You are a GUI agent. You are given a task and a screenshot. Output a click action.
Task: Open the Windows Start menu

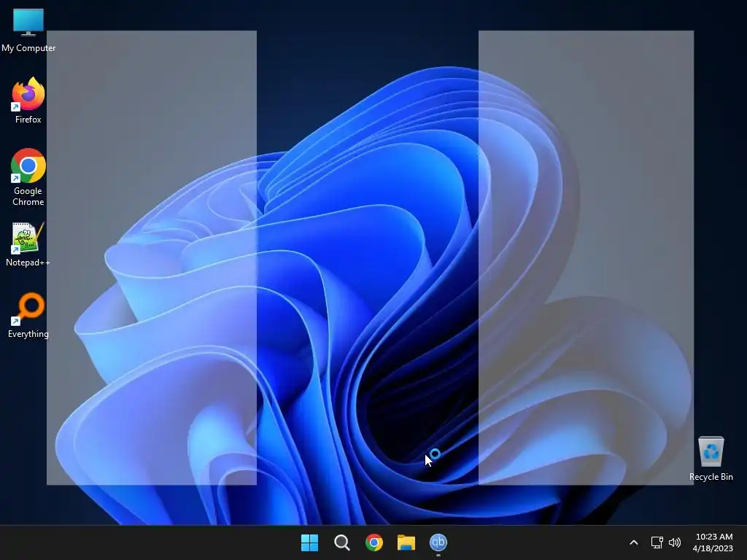(309, 542)
